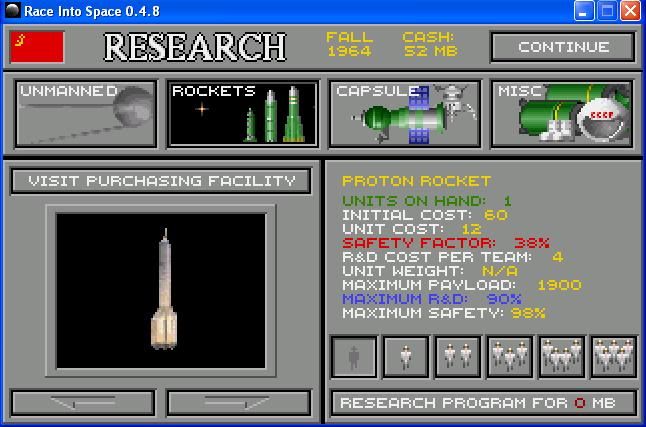Assign zero research teams (greyed figure)
This screenshot has height=427, width=646.
pos(354,357)
